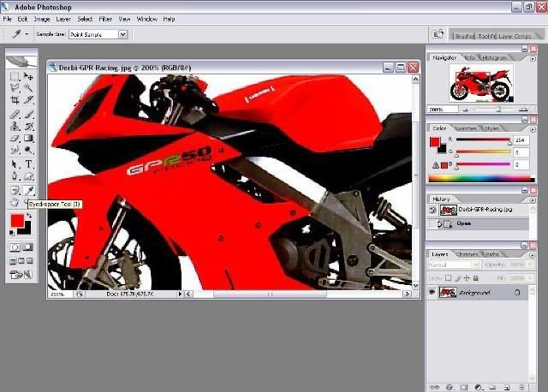Select the Type tool
This screenshot has height=392, width=548.
coord(28,163)
